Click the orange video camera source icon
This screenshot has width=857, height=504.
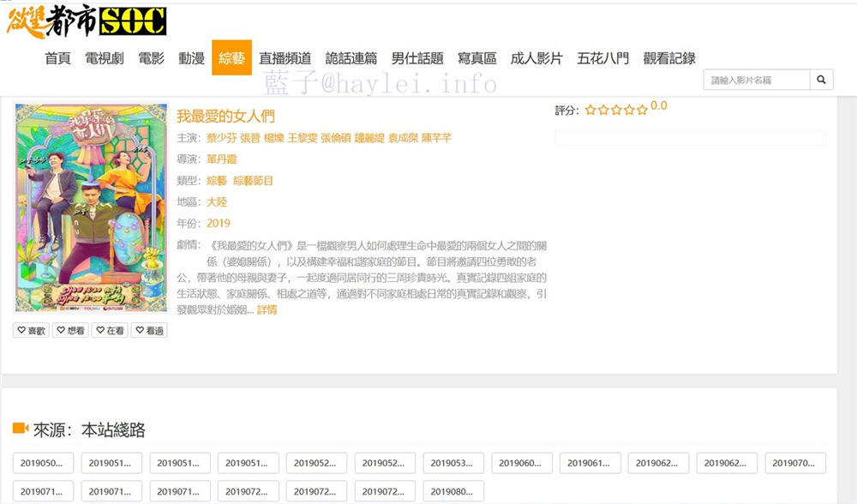[21, 428]
